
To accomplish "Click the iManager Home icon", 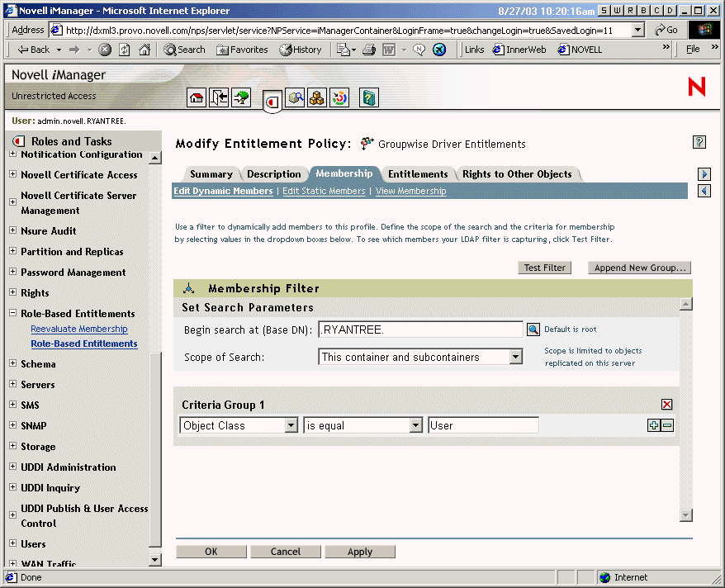I will [196, 97].
